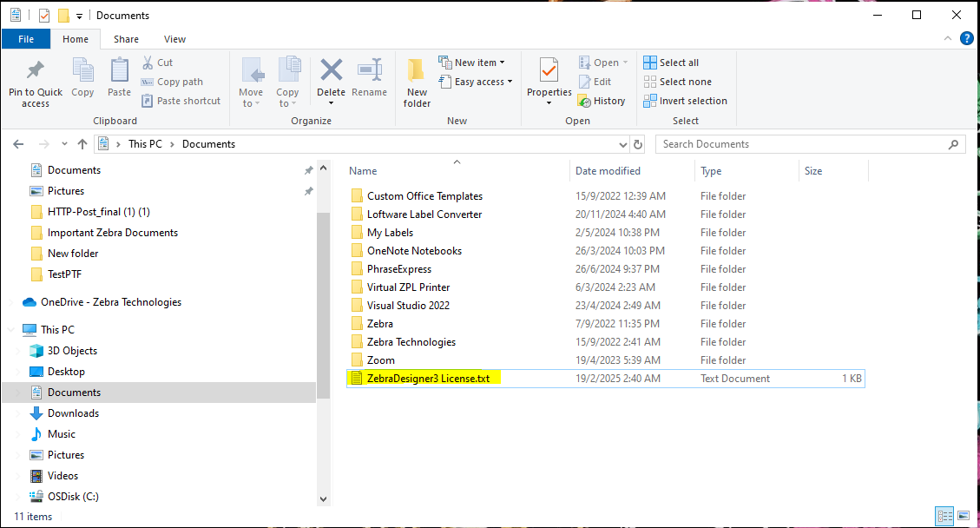Select Virtual ZPL Printer folder
980x528 pixels.
point(408,287)
